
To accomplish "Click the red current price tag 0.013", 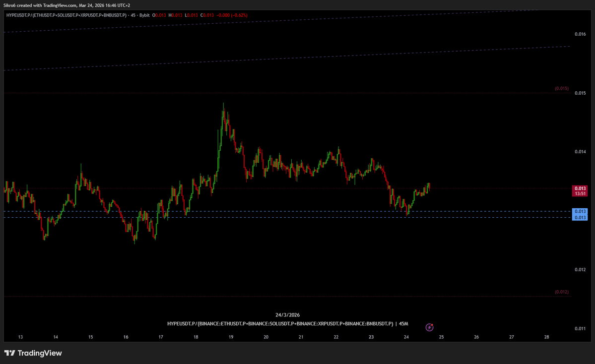I will (x=580, y=188).
